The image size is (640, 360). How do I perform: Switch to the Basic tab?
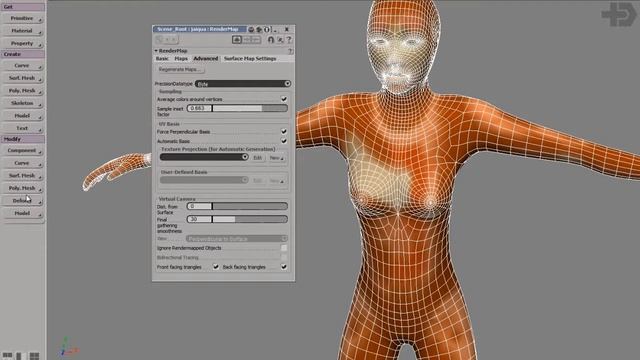[162, 59]
